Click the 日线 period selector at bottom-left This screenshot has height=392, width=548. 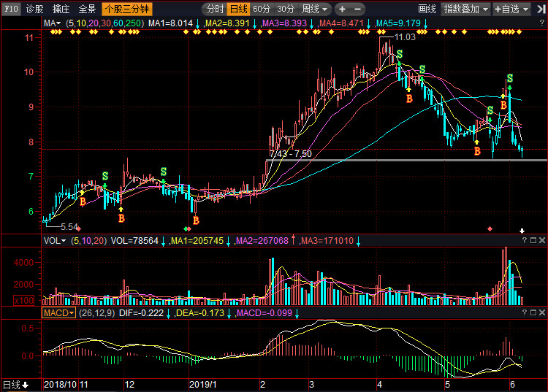(15, 385)
